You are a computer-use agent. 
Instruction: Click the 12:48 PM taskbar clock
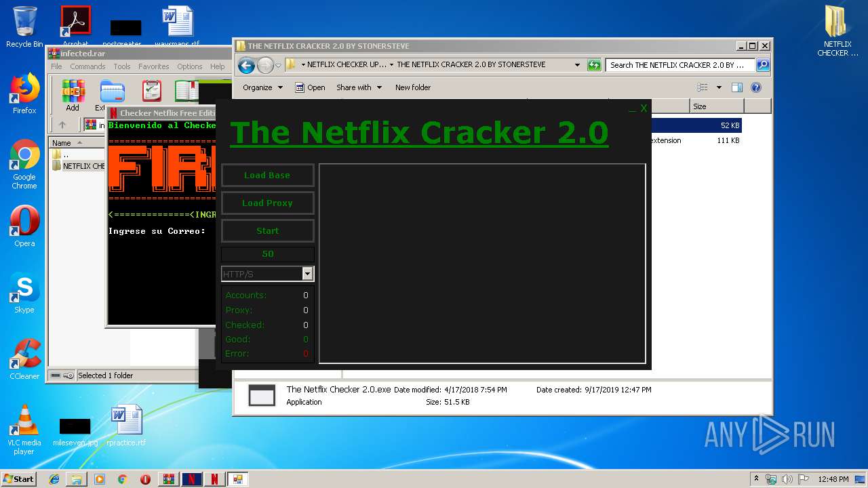click(x=833, y=479)
